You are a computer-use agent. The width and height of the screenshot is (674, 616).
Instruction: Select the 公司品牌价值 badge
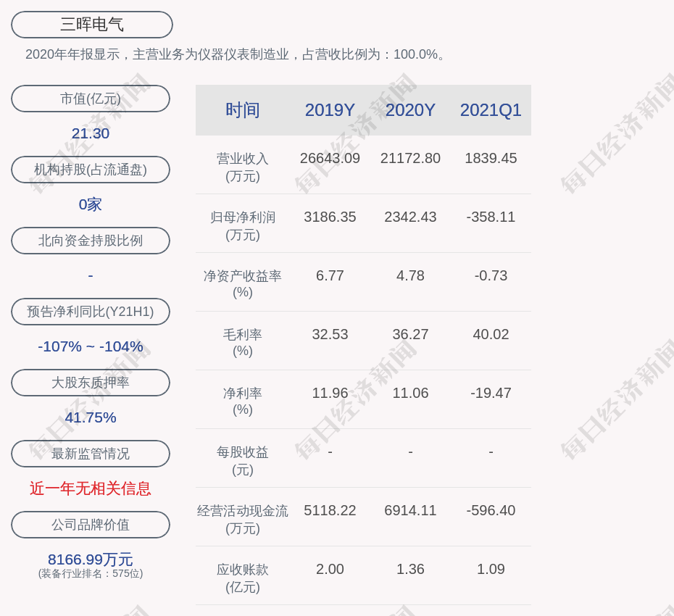91,525
